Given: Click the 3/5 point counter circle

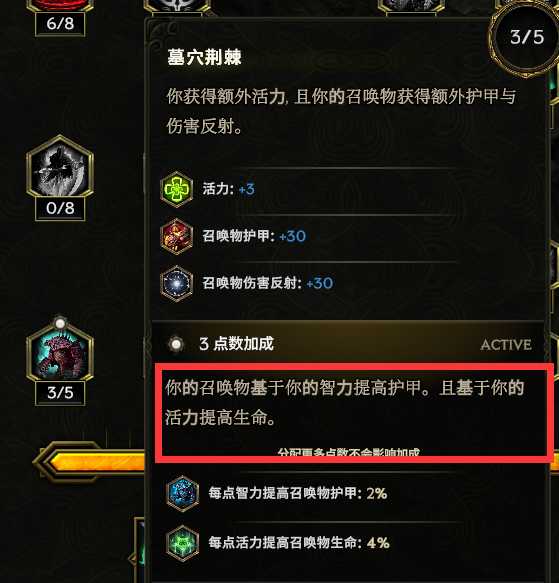Looking at the screenshot, I should coord(527,37).
